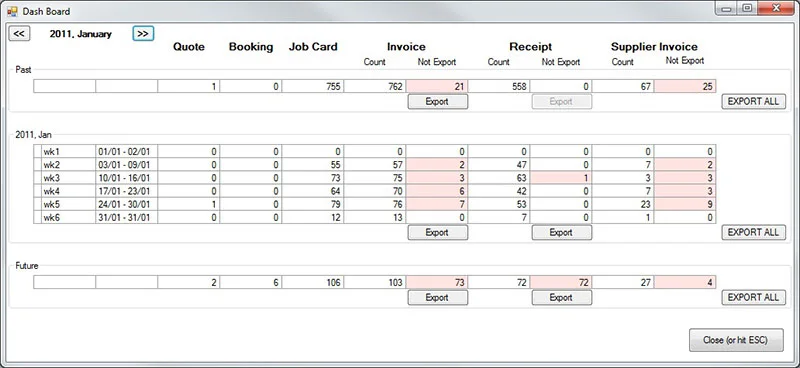Image resolution: width=800 pixels, height=368 pixels.
Task: Click date range 03/01 - 09/01
Action: point(127,165)
